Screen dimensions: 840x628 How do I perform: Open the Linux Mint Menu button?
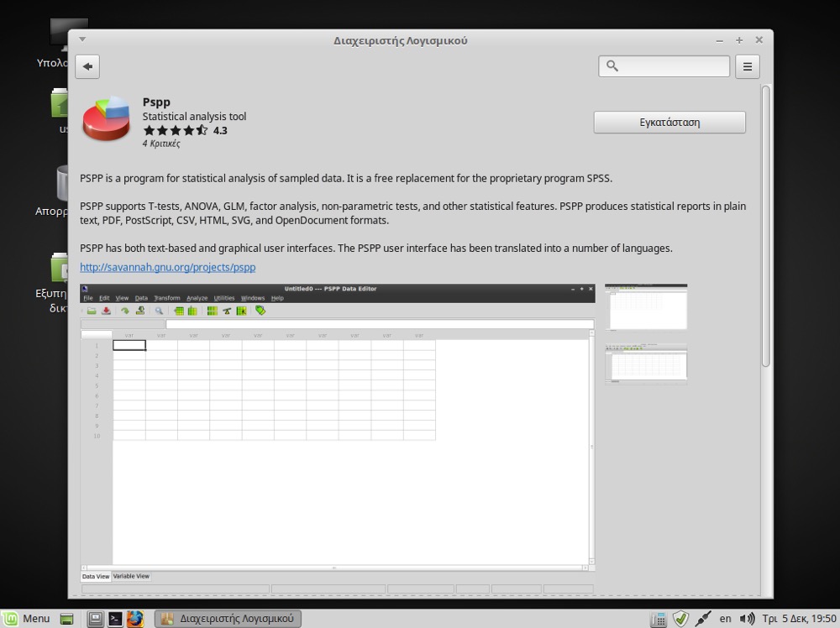click(x=27, y=619)
